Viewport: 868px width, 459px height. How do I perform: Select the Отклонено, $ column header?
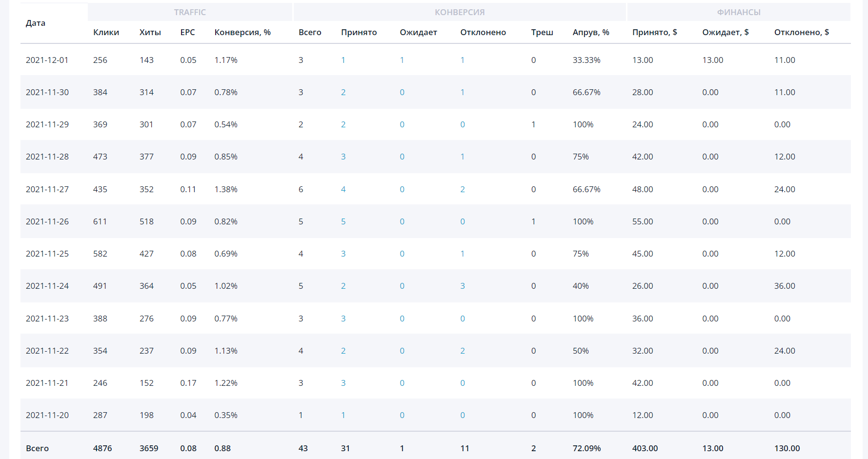(x=801, y=32)
